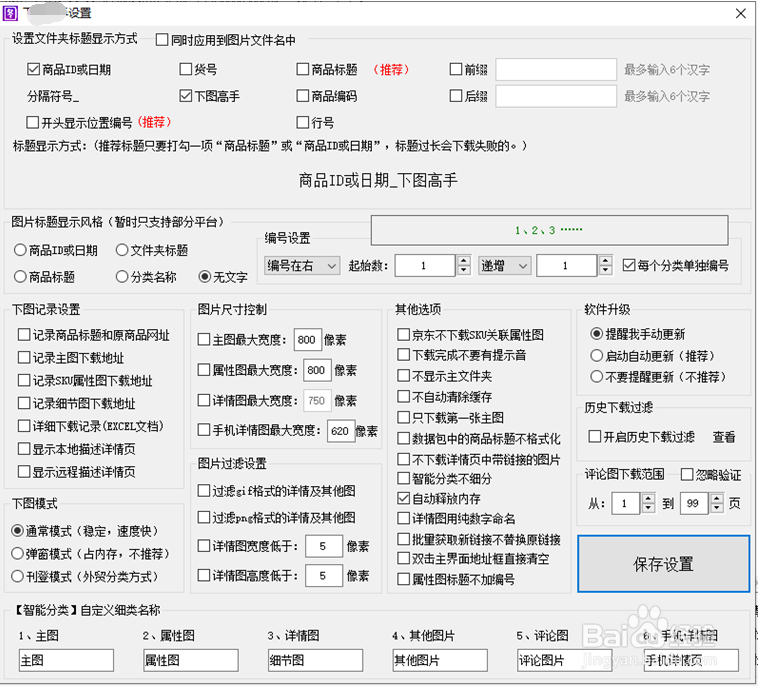Select 弹窗模式 download mode
This screenshot has width=759, height=686.
coord(17,553)
